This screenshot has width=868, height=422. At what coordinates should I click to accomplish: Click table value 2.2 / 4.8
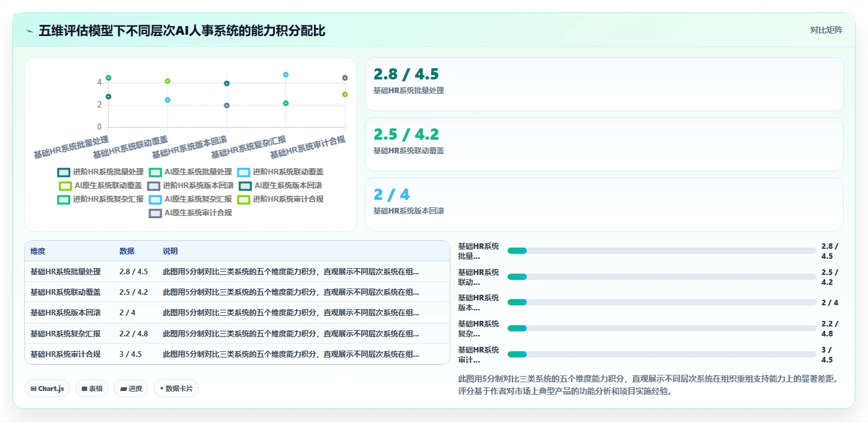pos(133,334)
